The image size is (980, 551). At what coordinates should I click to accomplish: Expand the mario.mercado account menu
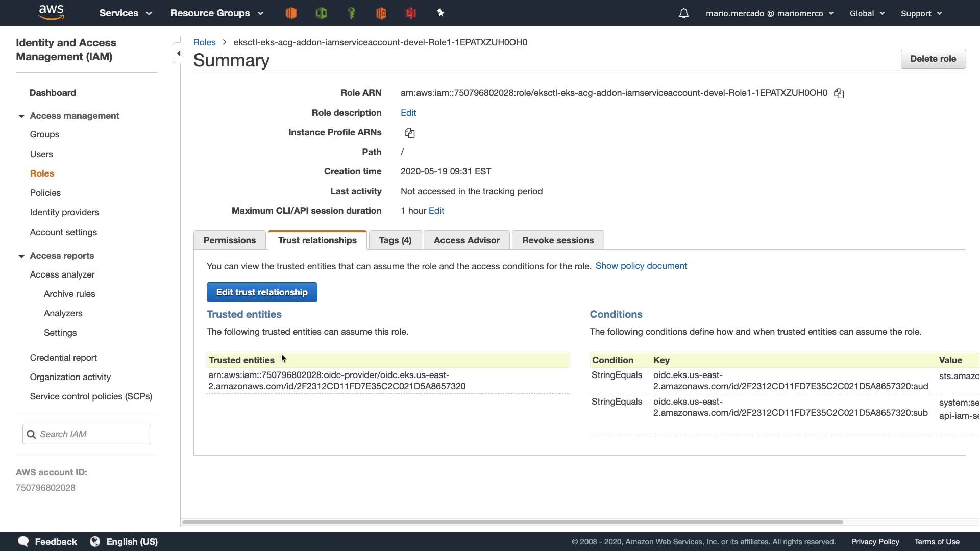tap(769, 13)
